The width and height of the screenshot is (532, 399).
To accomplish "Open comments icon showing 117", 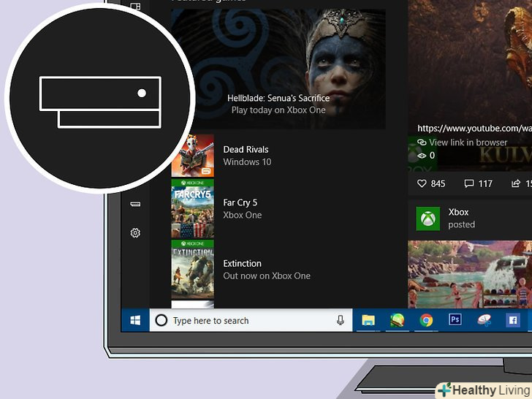I will [469, 183].
